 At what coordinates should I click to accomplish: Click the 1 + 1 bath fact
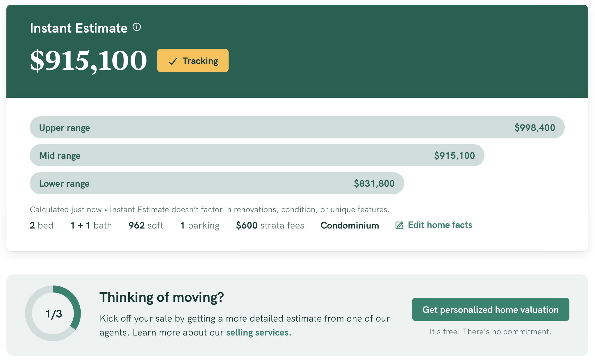tap(91, 226)
